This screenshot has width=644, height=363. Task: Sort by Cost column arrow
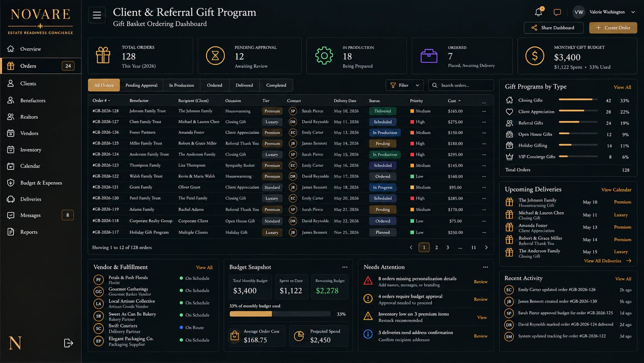(459, 101)
